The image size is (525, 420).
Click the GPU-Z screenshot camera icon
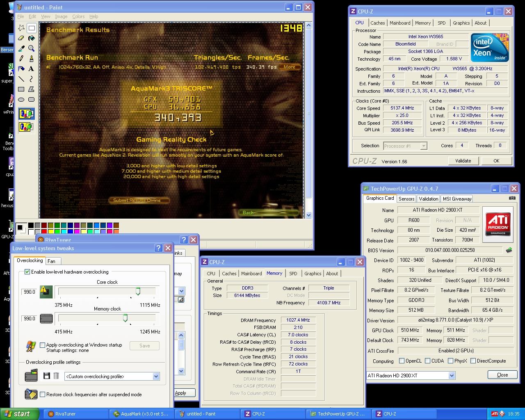512,198
